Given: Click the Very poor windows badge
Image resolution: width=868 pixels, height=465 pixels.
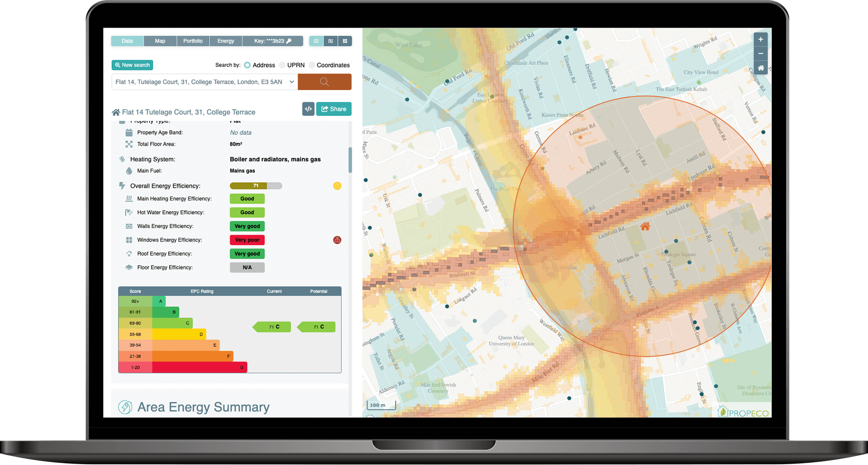Looking at the screenshot, I should pos(247,240).
